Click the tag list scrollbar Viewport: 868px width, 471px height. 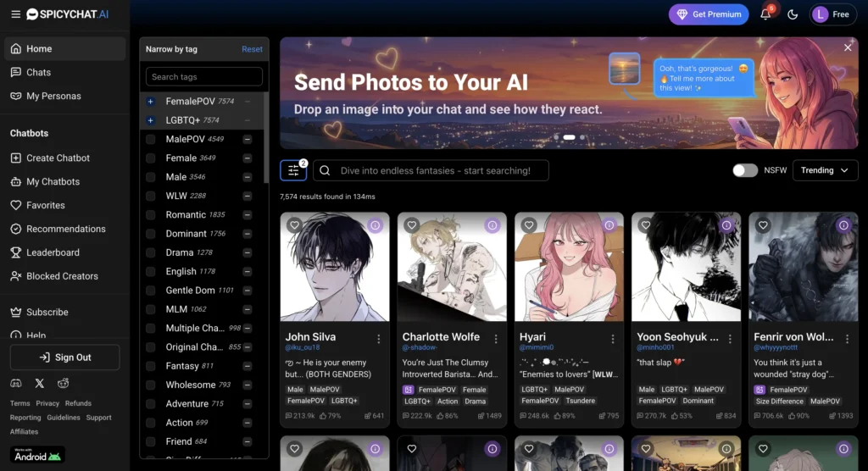[x=266, y=138]
